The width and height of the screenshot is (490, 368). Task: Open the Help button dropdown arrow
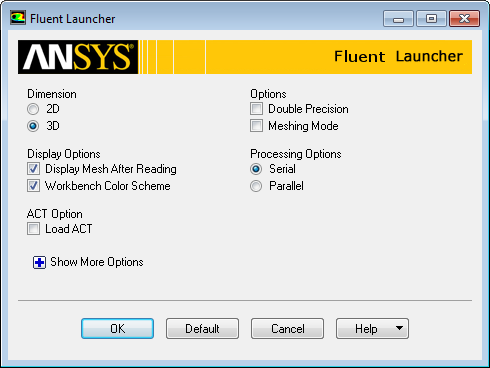399,328
